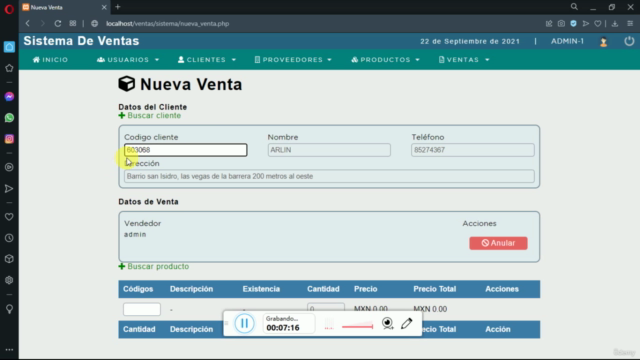640x360 pixels.
Task: Open the extensions cube icon in the sidebar
Action: click(x=9, y=259)
